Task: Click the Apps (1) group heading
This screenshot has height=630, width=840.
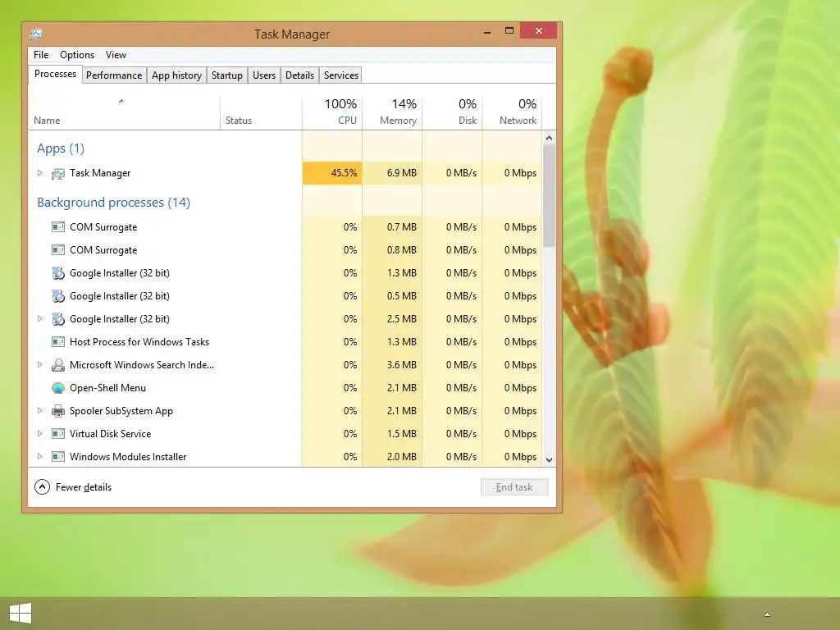Action: (61, 148)
